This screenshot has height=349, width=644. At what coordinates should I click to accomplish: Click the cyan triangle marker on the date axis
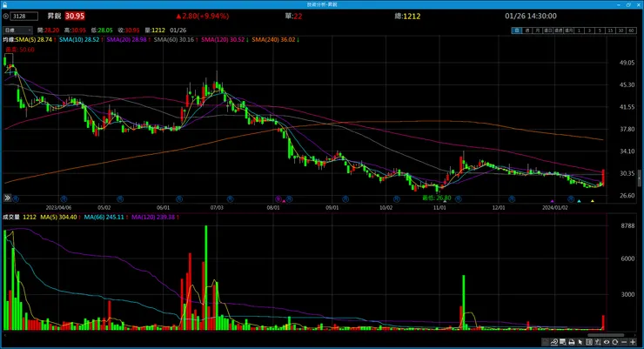pos(579,201)
